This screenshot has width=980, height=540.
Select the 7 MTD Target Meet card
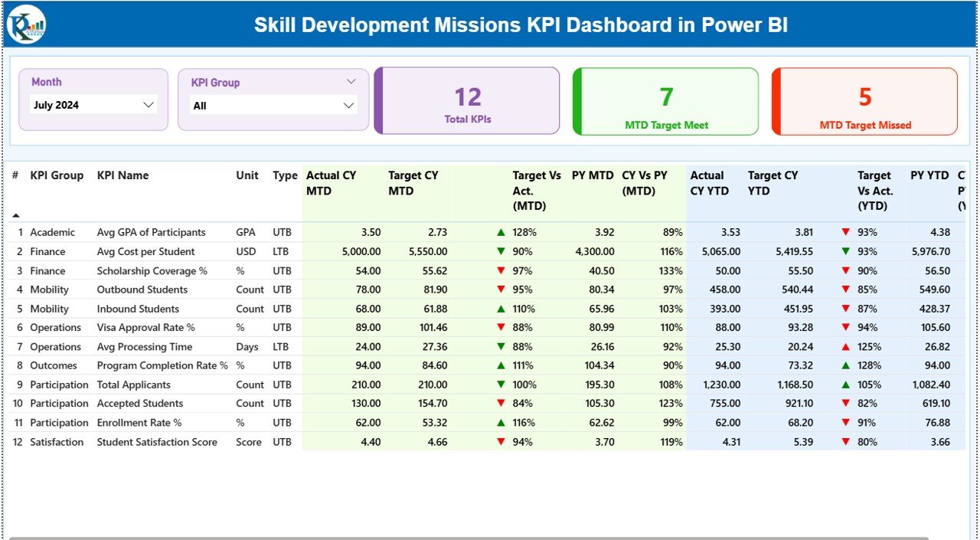tap(665, 101)
